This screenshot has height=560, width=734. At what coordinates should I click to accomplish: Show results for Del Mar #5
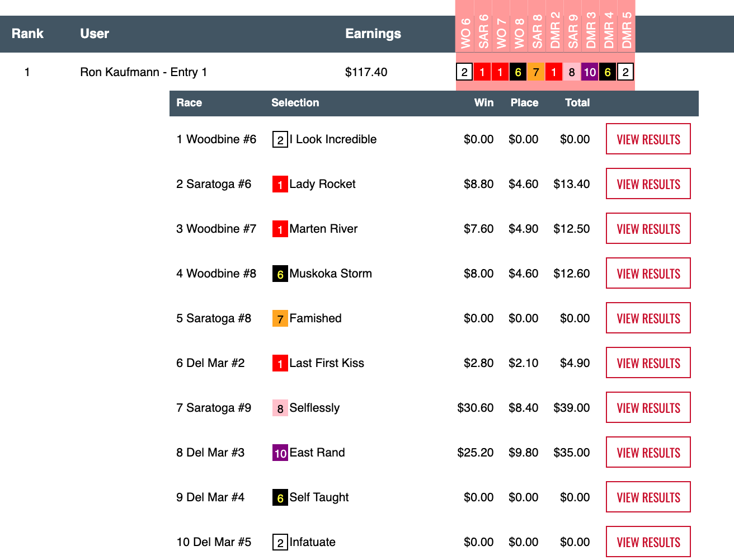tap(648, 542)
